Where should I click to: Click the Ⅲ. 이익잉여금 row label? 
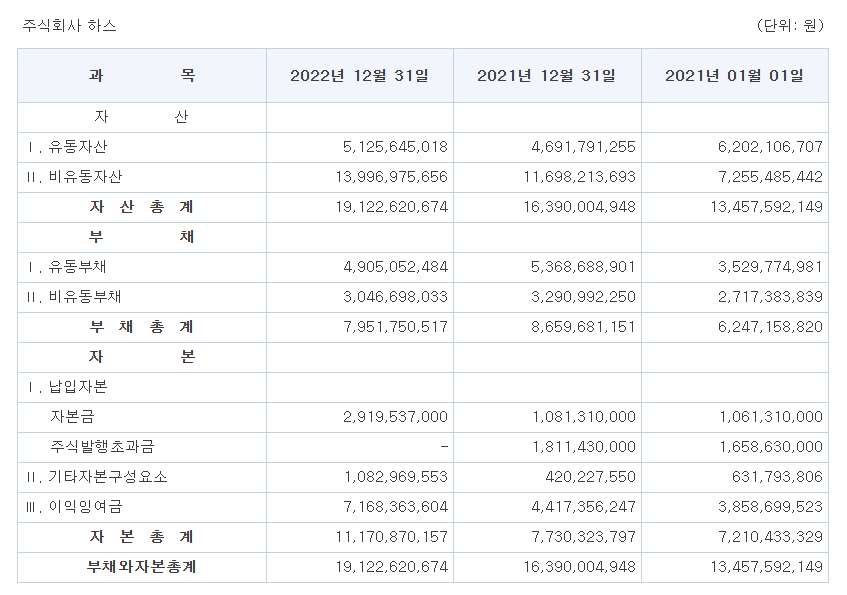pos(74,507)
